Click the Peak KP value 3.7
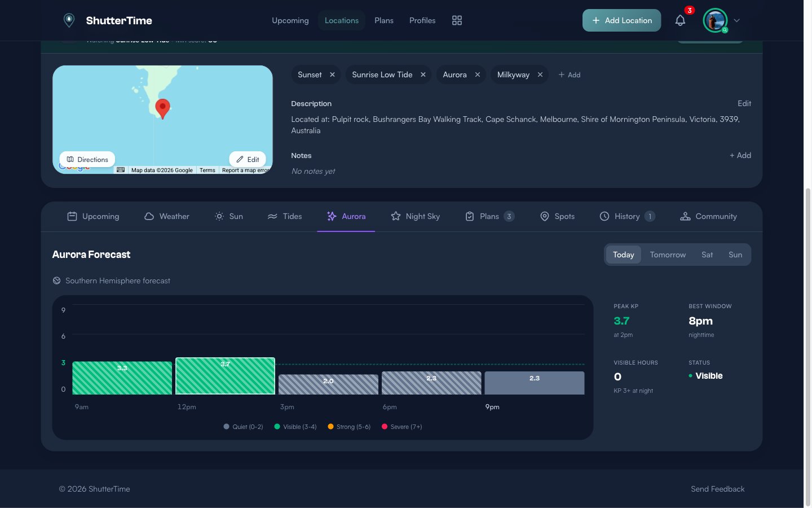The image size is (812, 508). pyautogui.click(x=621, y=321)
